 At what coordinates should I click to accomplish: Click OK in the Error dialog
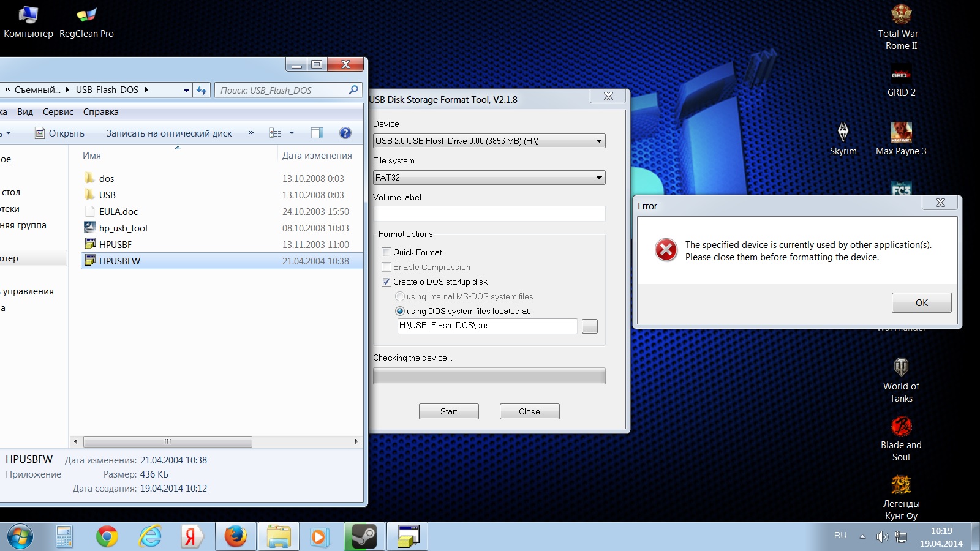coord(921,302)
